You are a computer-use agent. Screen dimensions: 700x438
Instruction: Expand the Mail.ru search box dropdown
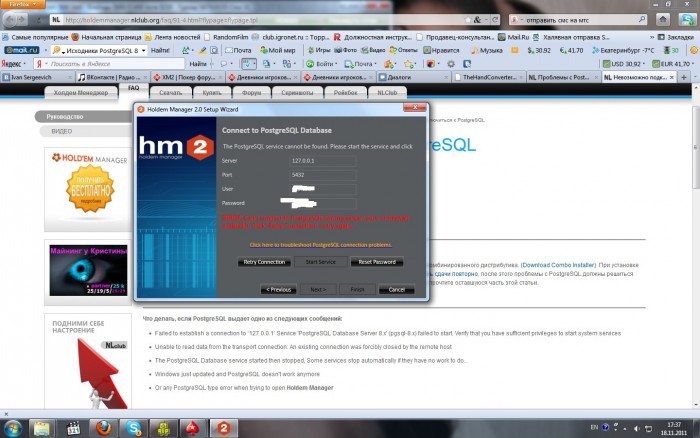coord(143,50)
